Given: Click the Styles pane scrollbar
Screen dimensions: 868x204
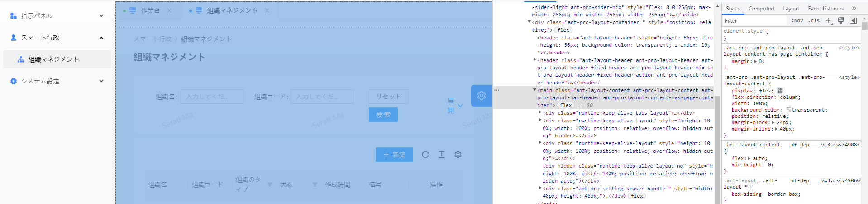Looking at the screenshot, I should tap(864, 26).
